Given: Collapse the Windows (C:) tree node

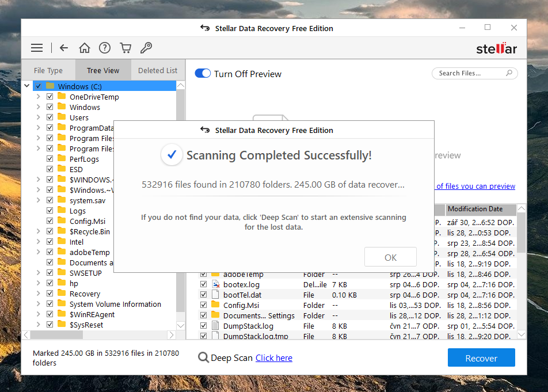Looking at the screenshot, I should (27, 86).
